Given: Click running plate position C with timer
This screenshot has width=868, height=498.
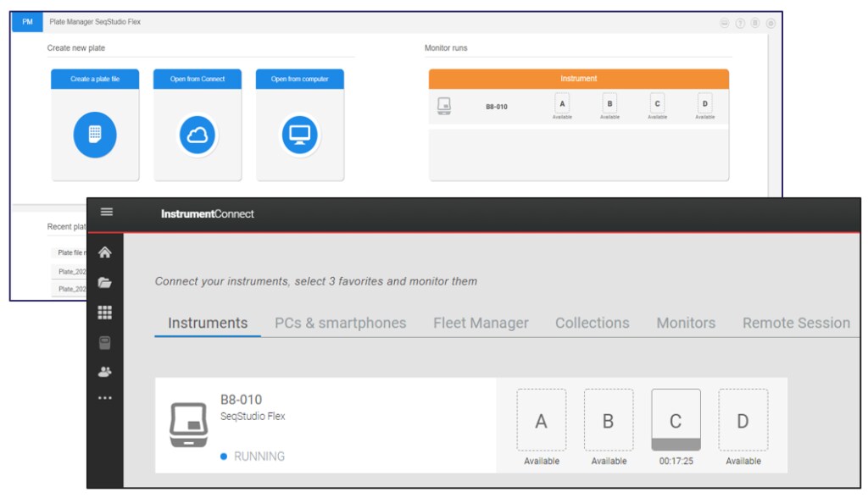Looking at the screenshot, I should [676, 420].
